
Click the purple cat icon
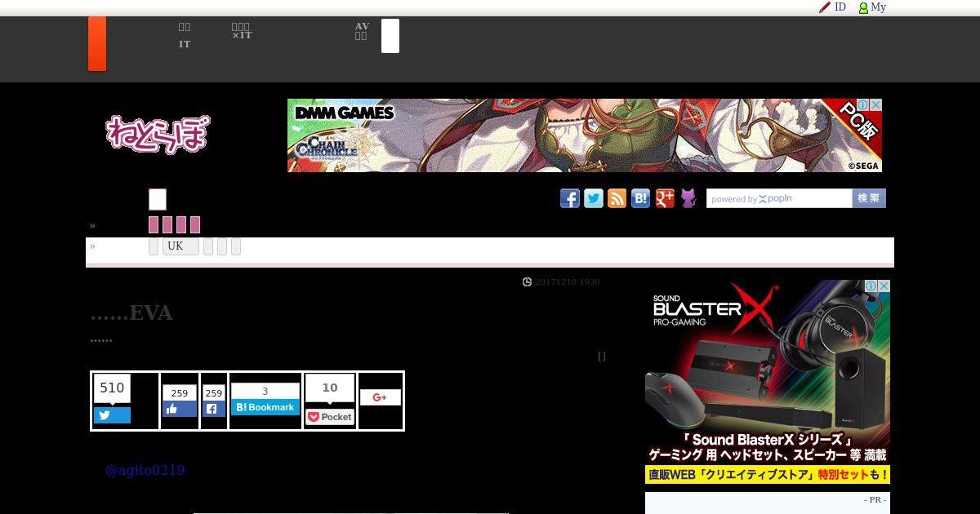pyautogui.click(x=688, y=198)
